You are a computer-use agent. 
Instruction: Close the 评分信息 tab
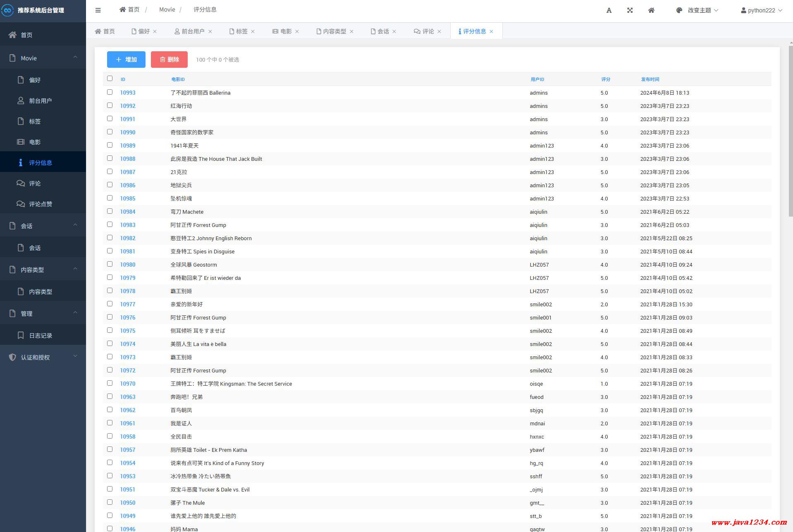click(x=491, y=31)
